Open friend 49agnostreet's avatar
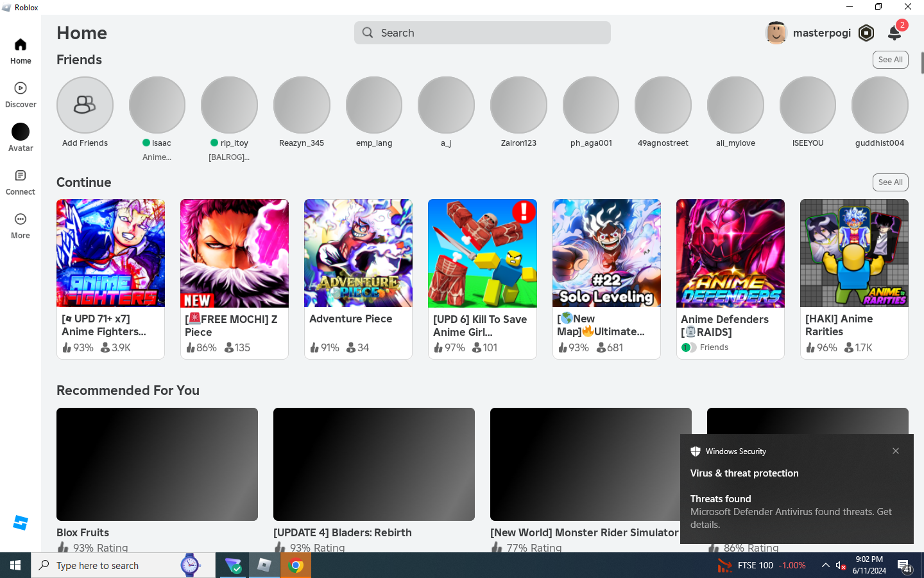Screen dimensions: 924x578 663,105
